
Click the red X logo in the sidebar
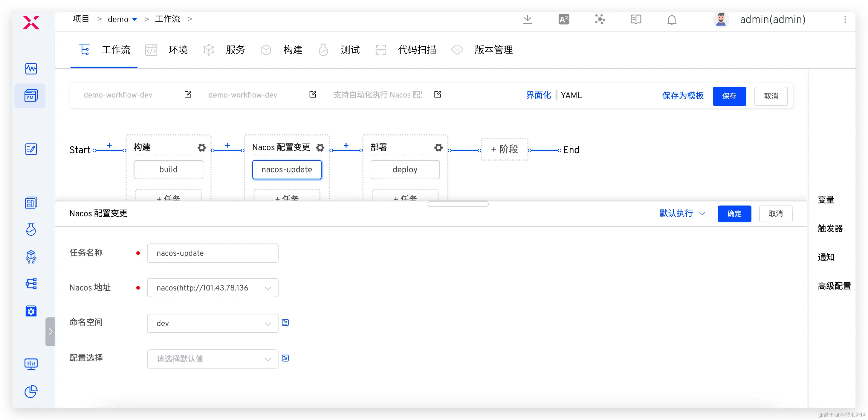pos(31,22)
